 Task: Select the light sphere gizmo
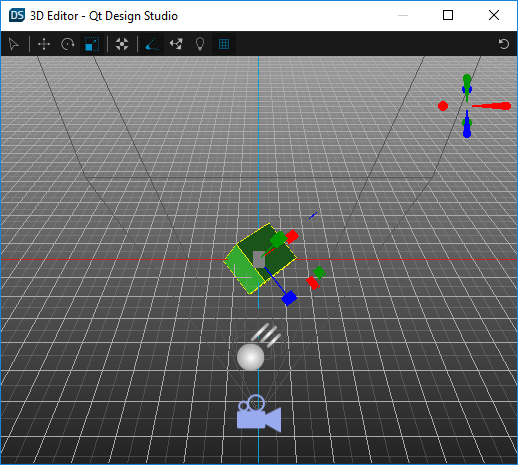click(x=250, y=357)
